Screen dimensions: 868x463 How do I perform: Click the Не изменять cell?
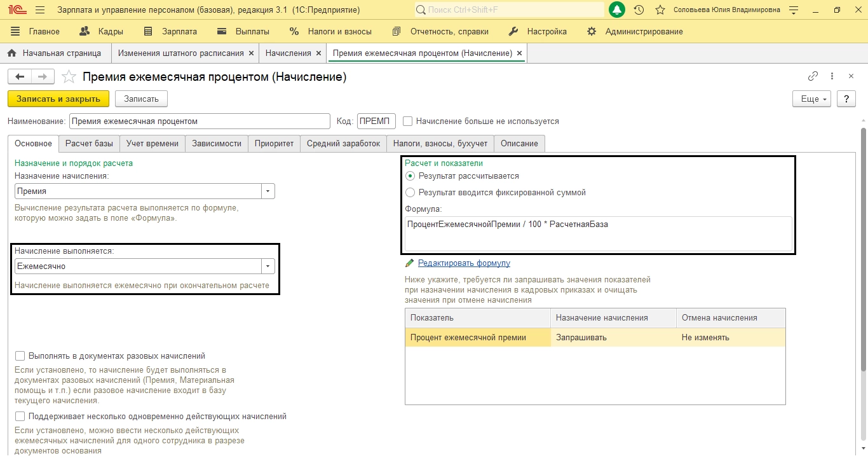click(731, 338)
